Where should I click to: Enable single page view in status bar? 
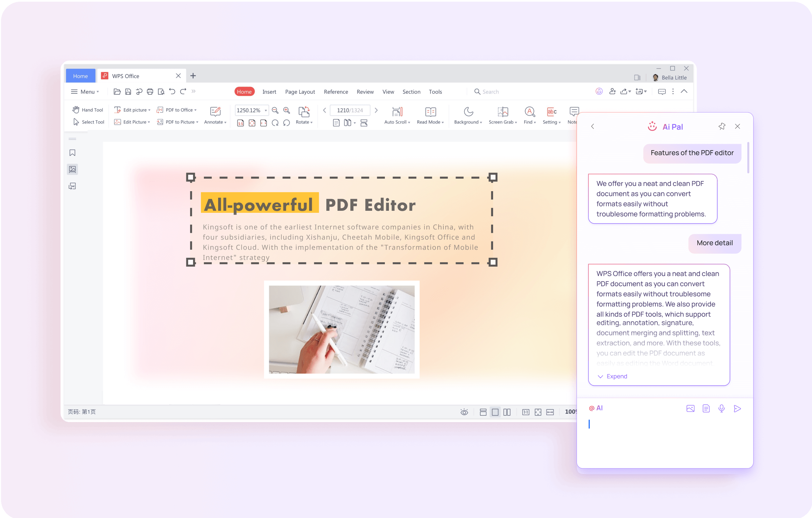[x=495, y=412]
